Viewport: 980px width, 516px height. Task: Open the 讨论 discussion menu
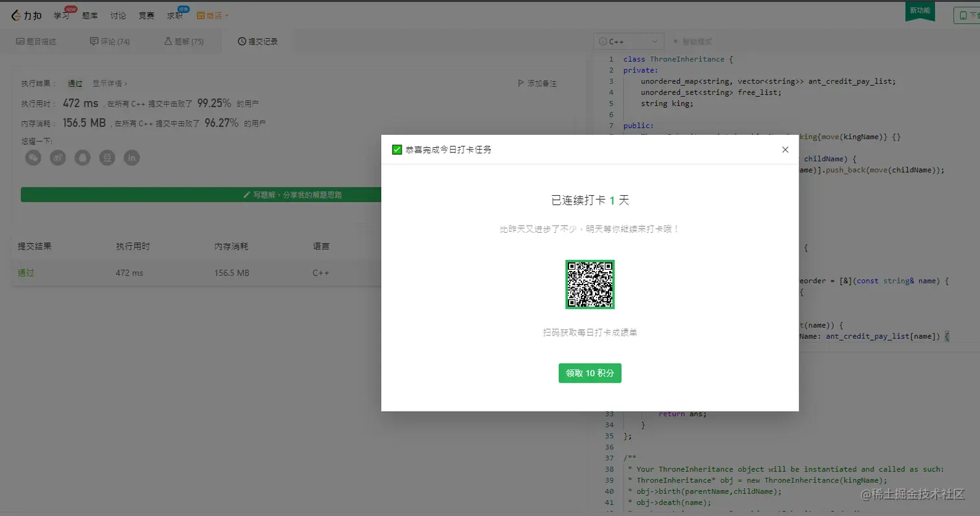[118, 15]
